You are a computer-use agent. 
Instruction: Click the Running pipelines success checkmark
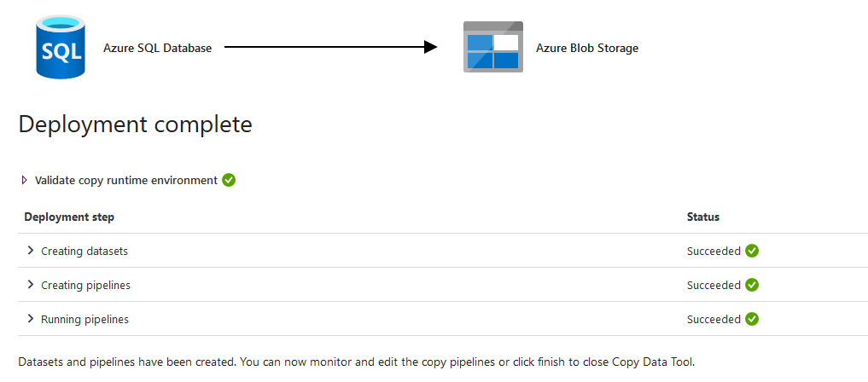[752, 319]
